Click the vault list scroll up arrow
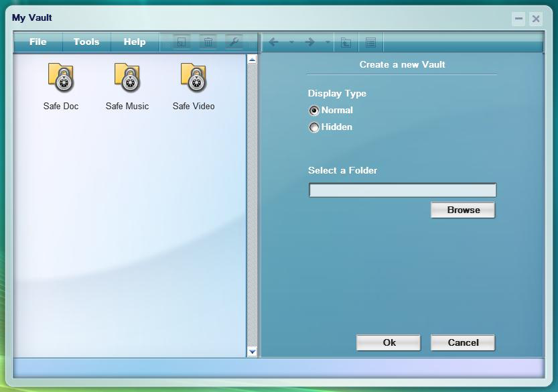The height and width of the screenshot is (392, 558). [x=252, y=59]
